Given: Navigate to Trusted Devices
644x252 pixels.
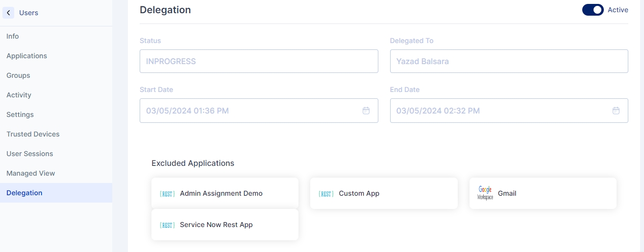Looking at the screenshot, I should coord(33,134).
